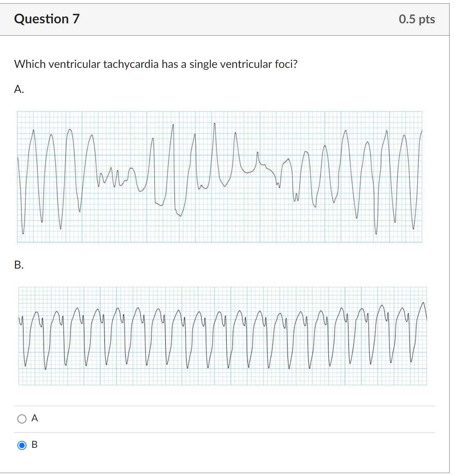Click the letter label B above second strip
This screenshot has height=476, width=455.
(19, 265)
